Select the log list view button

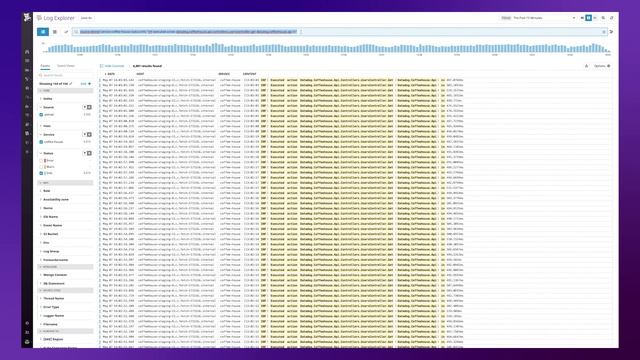[43, 31]
